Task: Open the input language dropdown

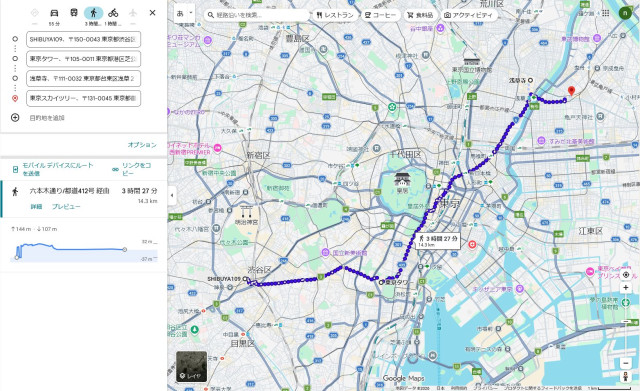Action: tap(184, 13)
